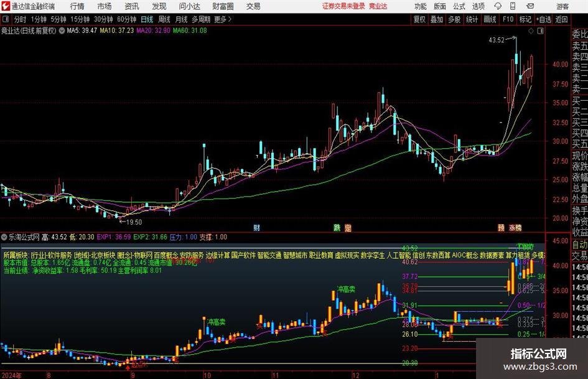
Task: Click the red 竞业达 stock name in the top bar
Action: [x=378, y=6]
